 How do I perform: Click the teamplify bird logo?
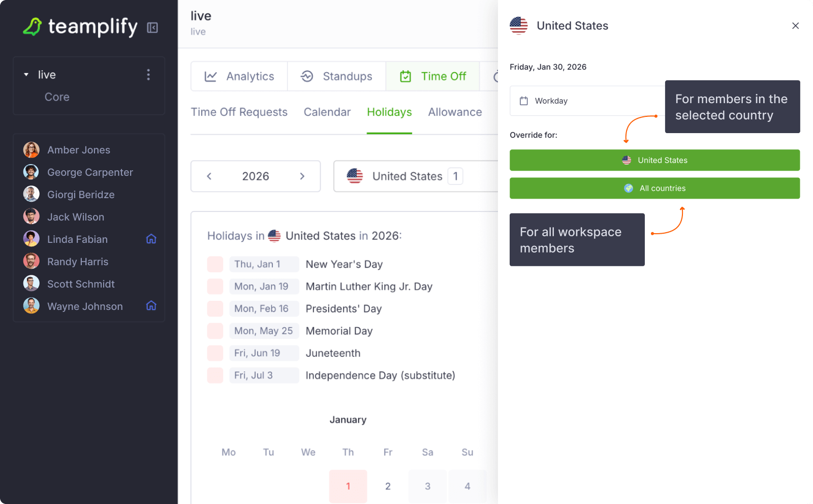[x=33, y=26]
